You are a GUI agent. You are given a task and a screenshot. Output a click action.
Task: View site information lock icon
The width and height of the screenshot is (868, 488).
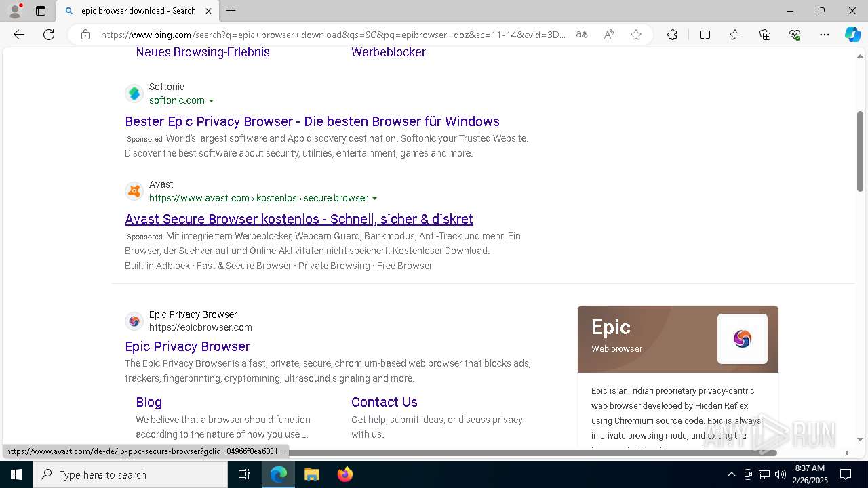[85, 35]
